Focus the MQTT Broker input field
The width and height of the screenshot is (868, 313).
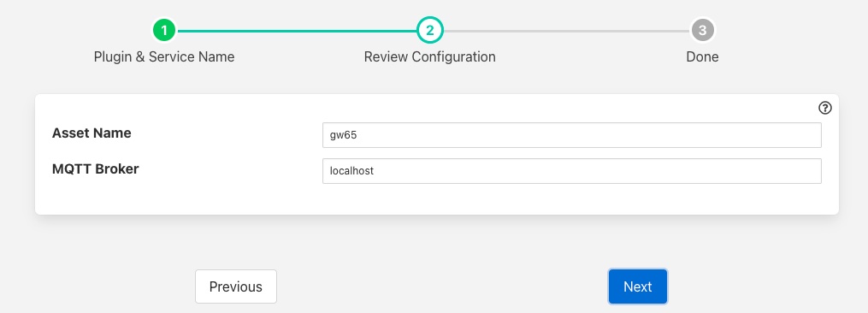tap(572, 171)
